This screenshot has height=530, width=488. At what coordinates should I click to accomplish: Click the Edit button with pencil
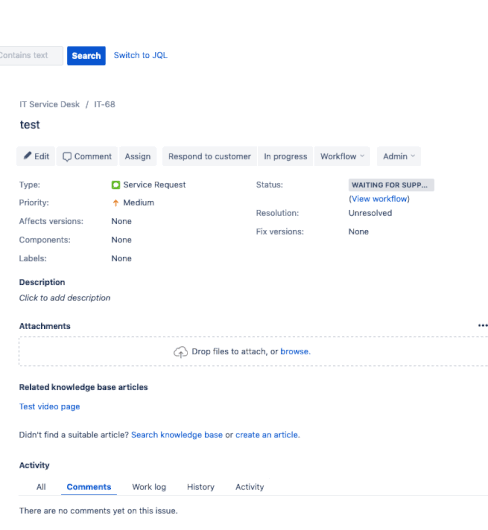[36, 156]
